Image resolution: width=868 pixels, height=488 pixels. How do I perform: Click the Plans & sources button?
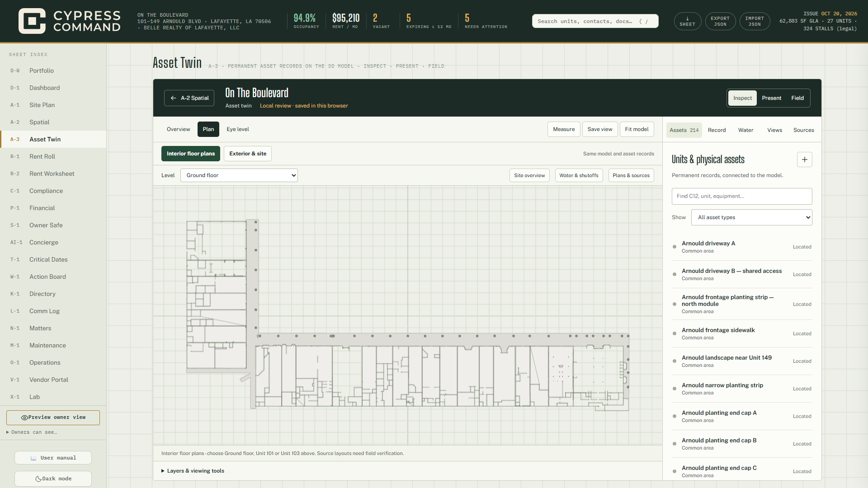(631, 175)
